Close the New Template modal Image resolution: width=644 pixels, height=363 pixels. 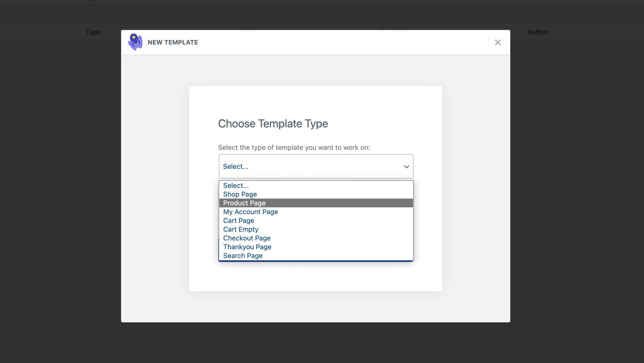point(497,42)
